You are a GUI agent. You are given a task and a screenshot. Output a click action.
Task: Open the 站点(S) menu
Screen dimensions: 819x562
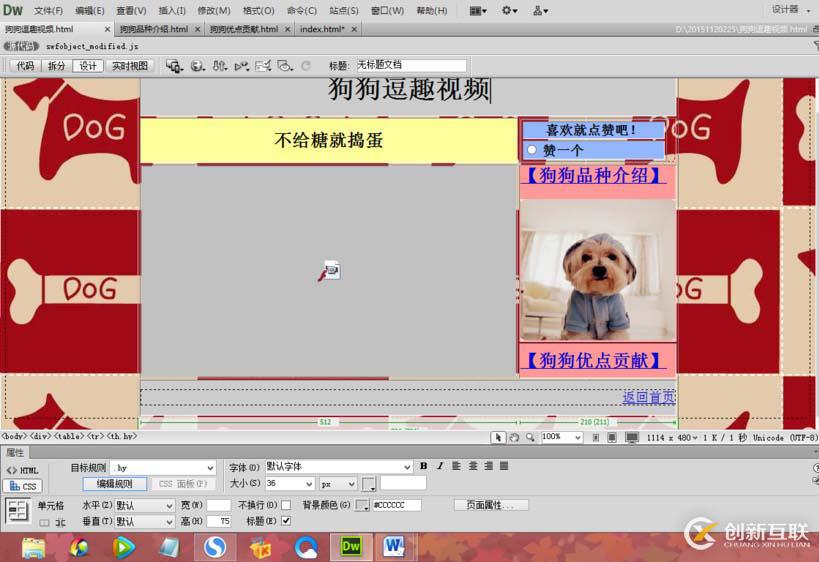[344, 10]
